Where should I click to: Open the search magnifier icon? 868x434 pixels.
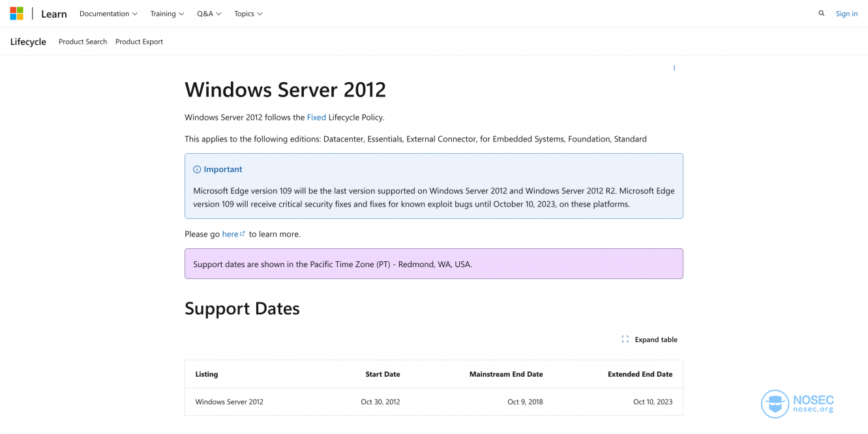pos(821,14)
